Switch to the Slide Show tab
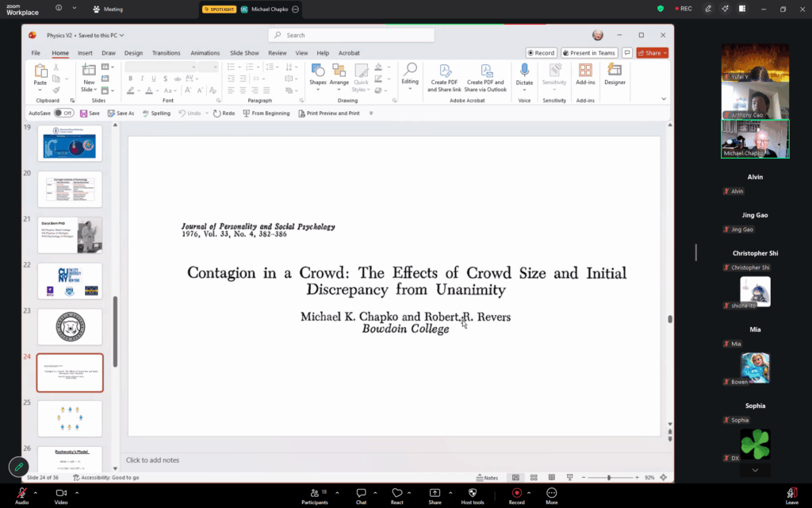Screen dimensions: 812x508 pos(244,53)
